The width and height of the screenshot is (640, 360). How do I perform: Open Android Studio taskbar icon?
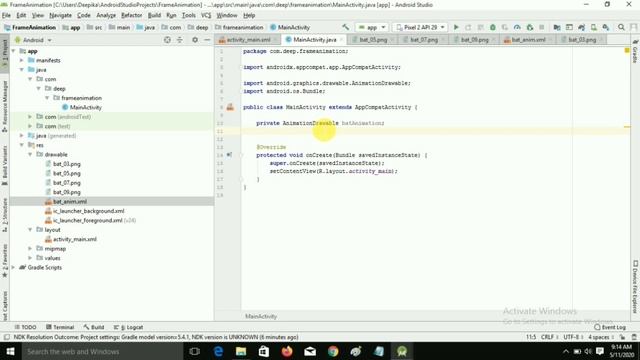(402, 351)
